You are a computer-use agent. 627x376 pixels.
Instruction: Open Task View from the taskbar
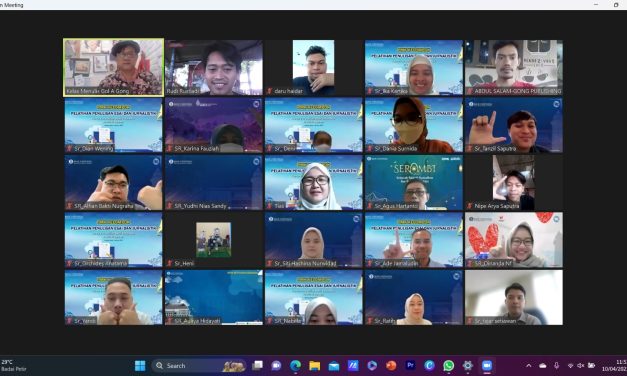point(257,366)
